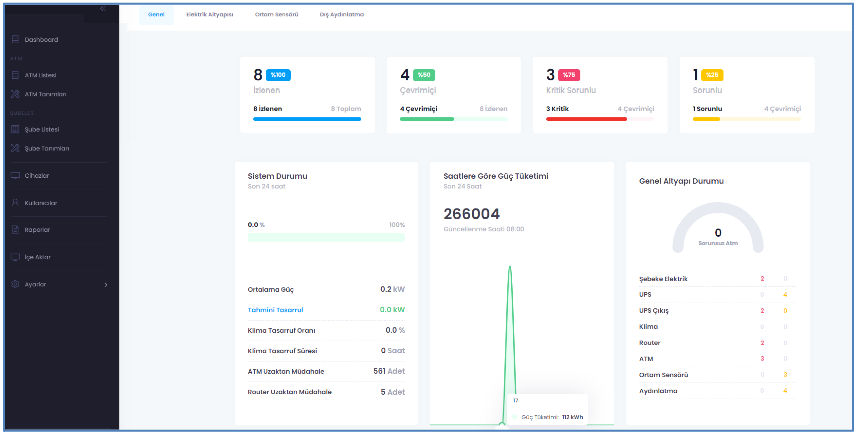
Task: Click the Tahmini Tasarruf link
Action: 275,310
